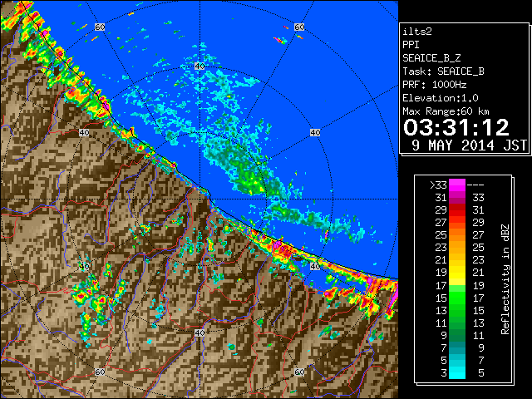Pick the orange legend band labeled 25 to 27
The image size is (532, 399).
(x=457, y=234)
